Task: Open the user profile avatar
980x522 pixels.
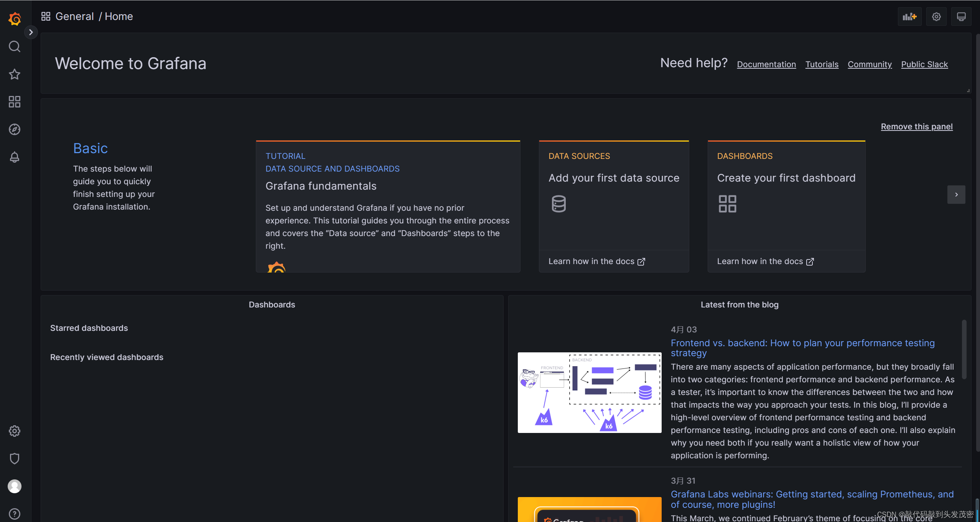Action: [15, 486]
